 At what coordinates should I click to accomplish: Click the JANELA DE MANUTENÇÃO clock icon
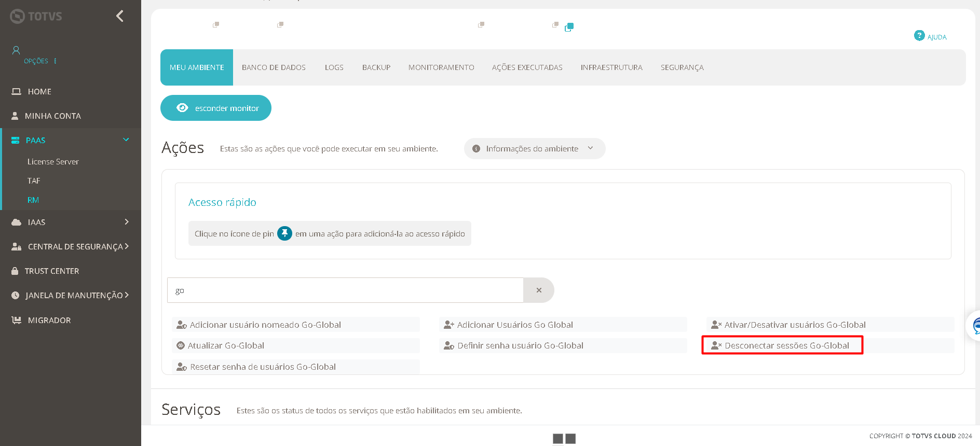click(16, 296)
